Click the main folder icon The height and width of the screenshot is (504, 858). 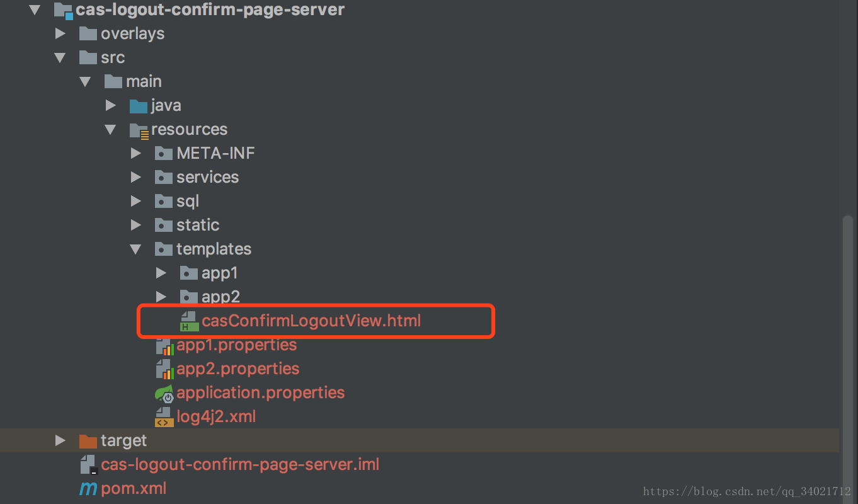pyautogui.click(x=113, y=81)
